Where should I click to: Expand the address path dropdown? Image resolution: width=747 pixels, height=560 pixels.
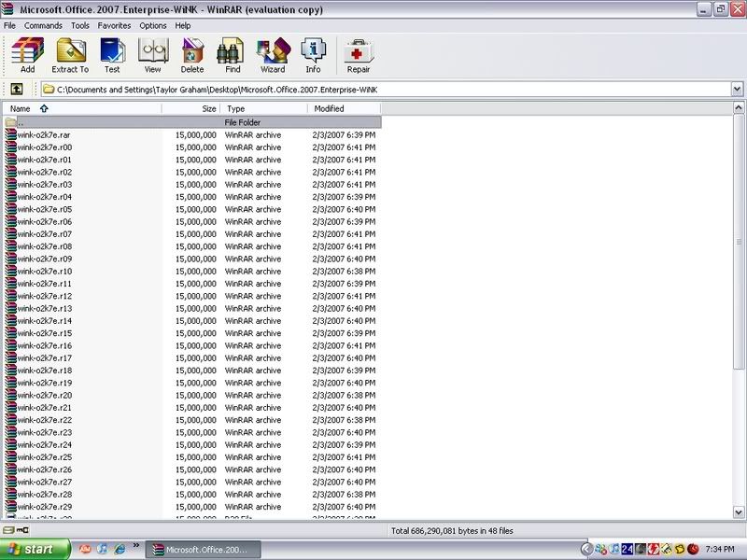point(737,89)
